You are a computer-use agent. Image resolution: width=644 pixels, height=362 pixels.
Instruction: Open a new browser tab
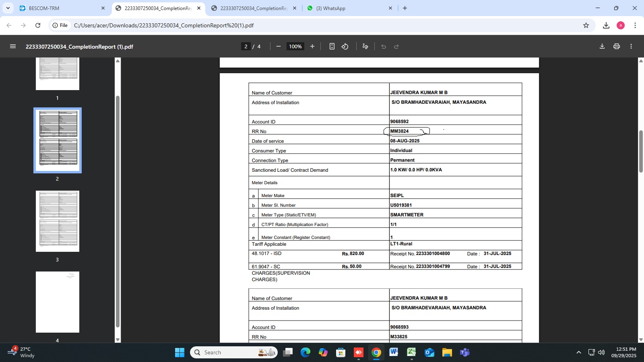405,8
